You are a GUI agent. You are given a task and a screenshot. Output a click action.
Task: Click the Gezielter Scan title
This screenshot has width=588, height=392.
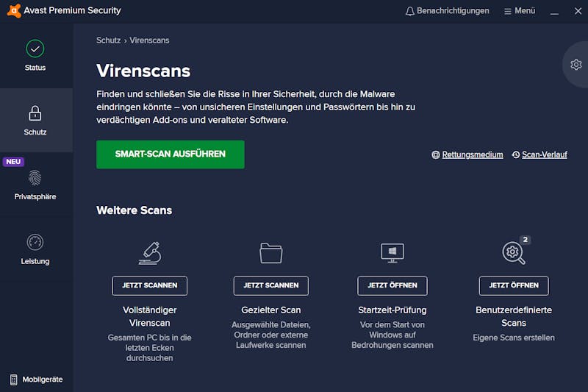click(x=271, y=310)
